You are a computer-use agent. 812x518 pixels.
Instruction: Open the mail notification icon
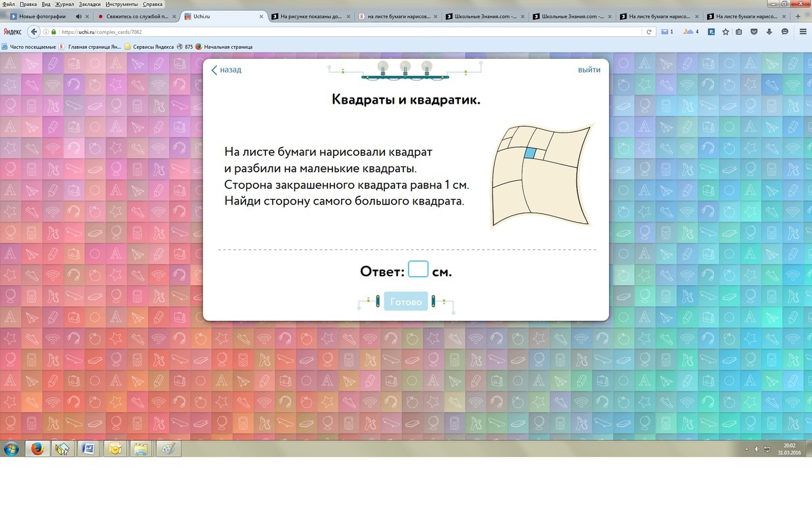tap(666, 31)
